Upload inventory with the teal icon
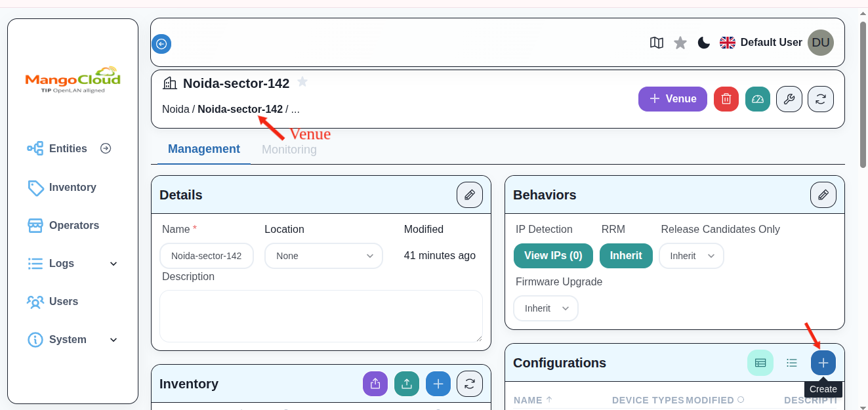868x410 pixels. [407, 383]
